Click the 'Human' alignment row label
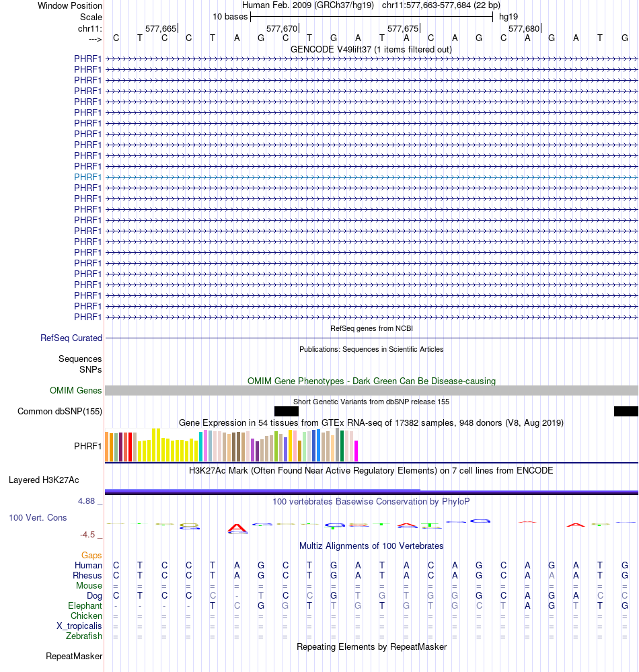This screenshot has height=672, width=639. [88, 565]
